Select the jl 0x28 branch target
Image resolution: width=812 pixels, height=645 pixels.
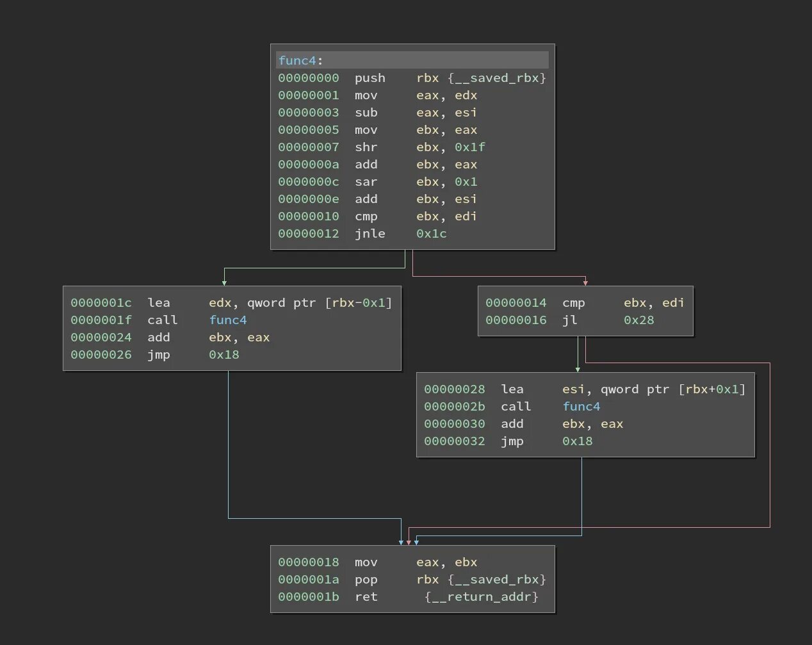point(638,320)
